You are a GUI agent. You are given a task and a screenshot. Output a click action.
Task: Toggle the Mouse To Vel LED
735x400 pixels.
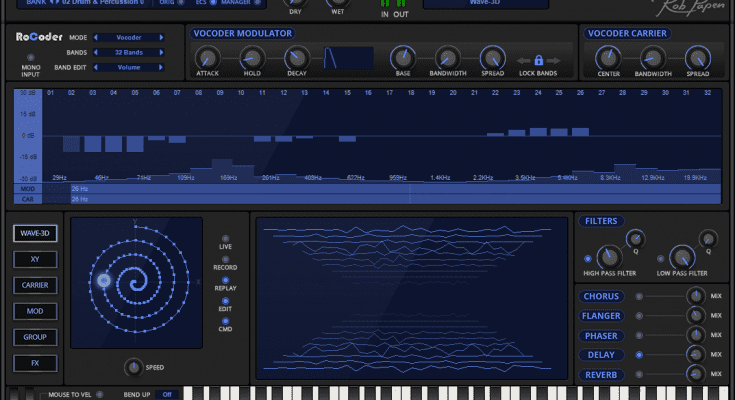(x=99, y=394)
